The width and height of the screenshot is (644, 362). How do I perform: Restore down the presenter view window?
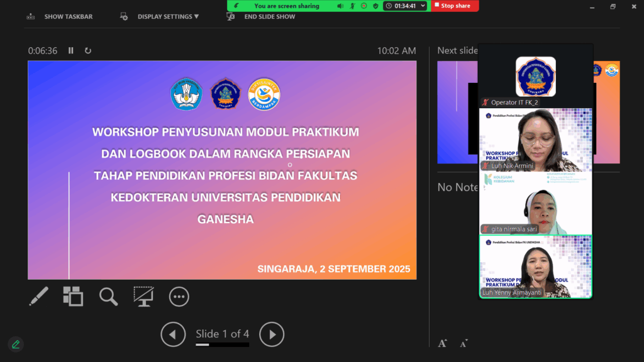pyautogui.click(x=613, y=6)
